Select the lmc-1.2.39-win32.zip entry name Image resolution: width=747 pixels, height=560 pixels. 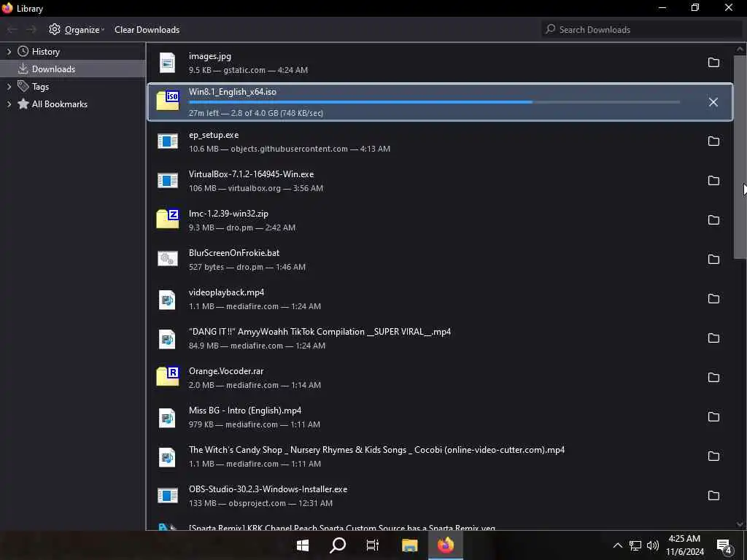[228, 214]
